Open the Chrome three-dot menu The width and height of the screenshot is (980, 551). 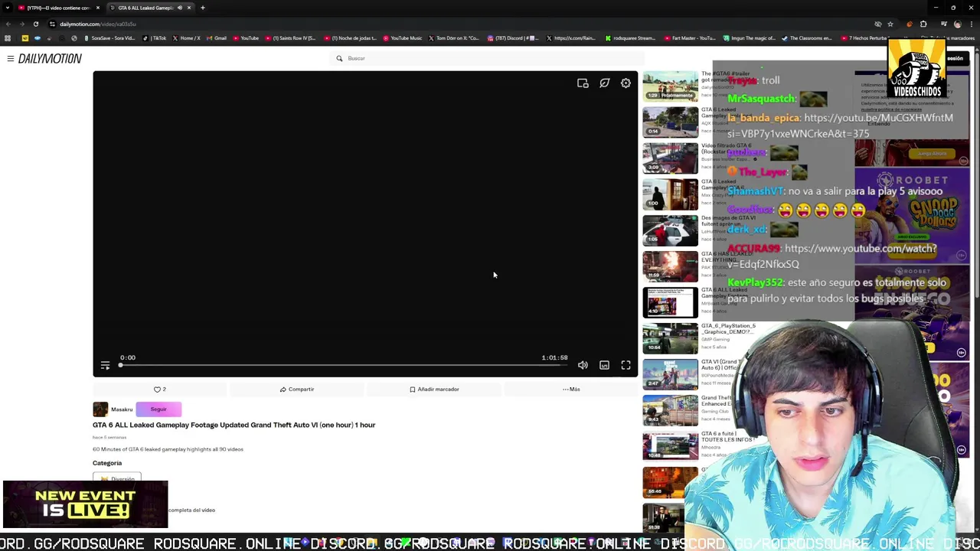(x=972, y=24)
